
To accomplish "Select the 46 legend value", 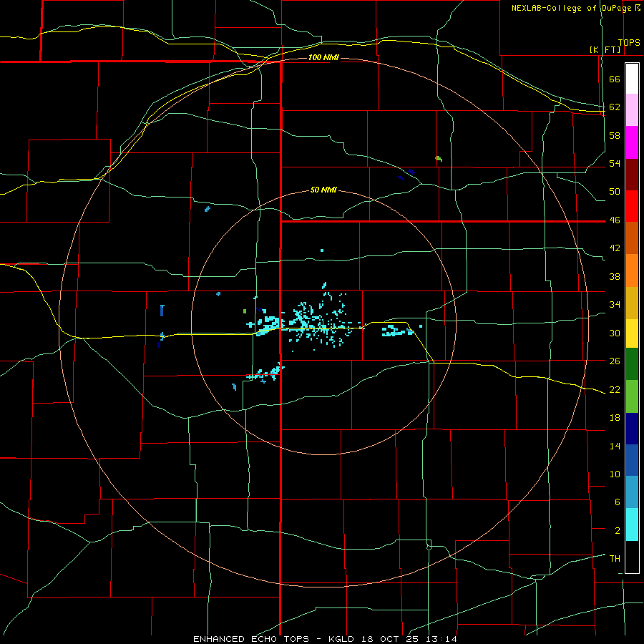I will tap(615, 220).
